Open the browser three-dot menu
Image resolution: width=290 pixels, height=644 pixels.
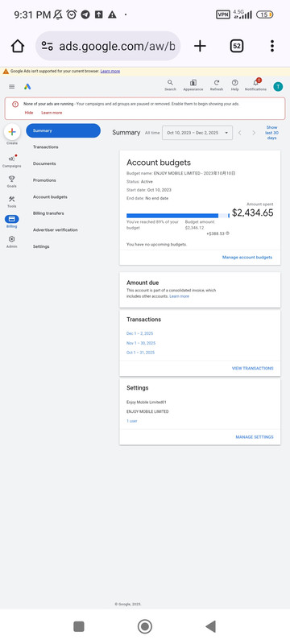272,46
